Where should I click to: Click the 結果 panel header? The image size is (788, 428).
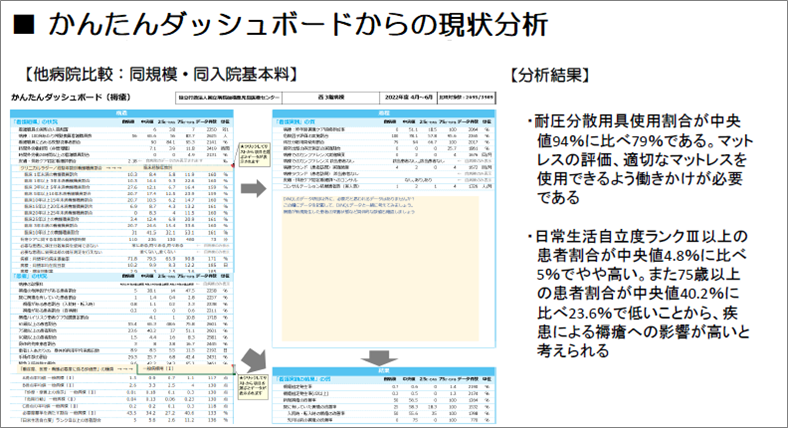385,372
